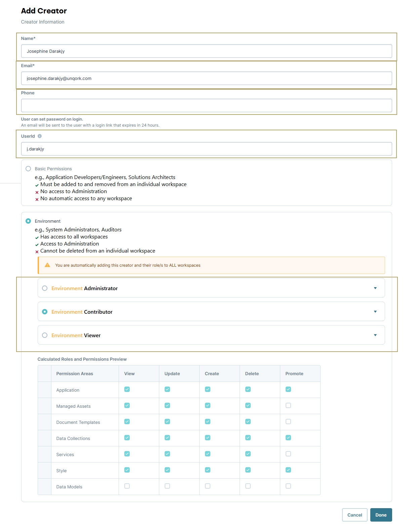Viewport: 418px width, 532px height.
Task: Click the Name field with Josephine Darakjy
Action: 207,51
